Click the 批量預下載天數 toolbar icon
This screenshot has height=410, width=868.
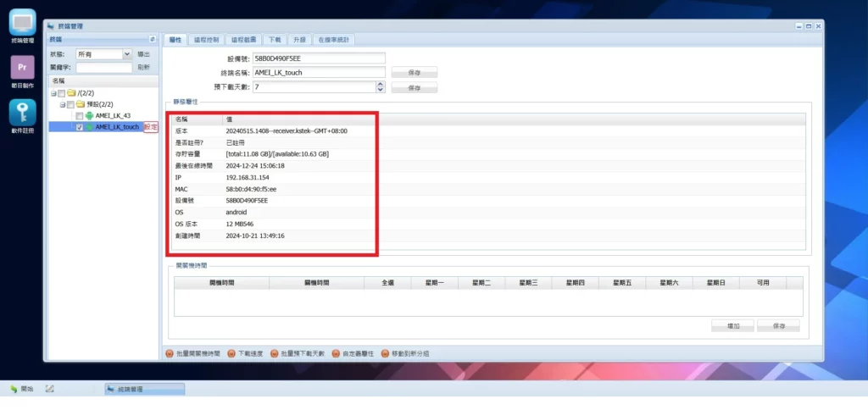pos(275,352)
